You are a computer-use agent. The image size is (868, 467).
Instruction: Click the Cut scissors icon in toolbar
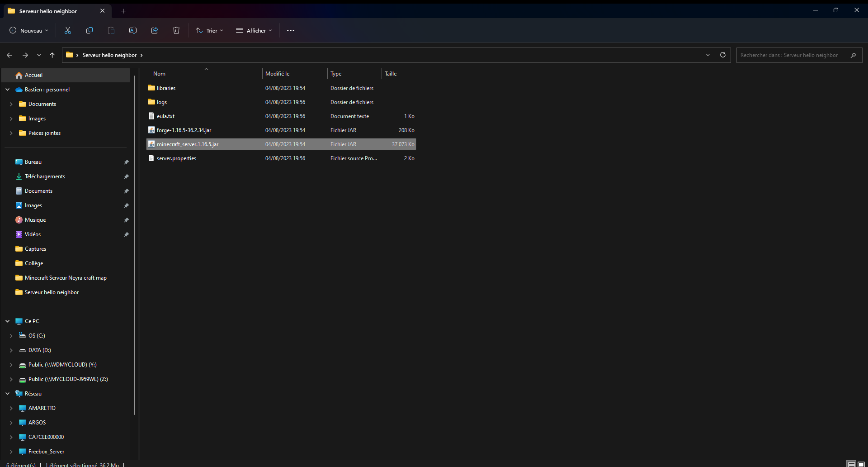(x=68, y=30)
